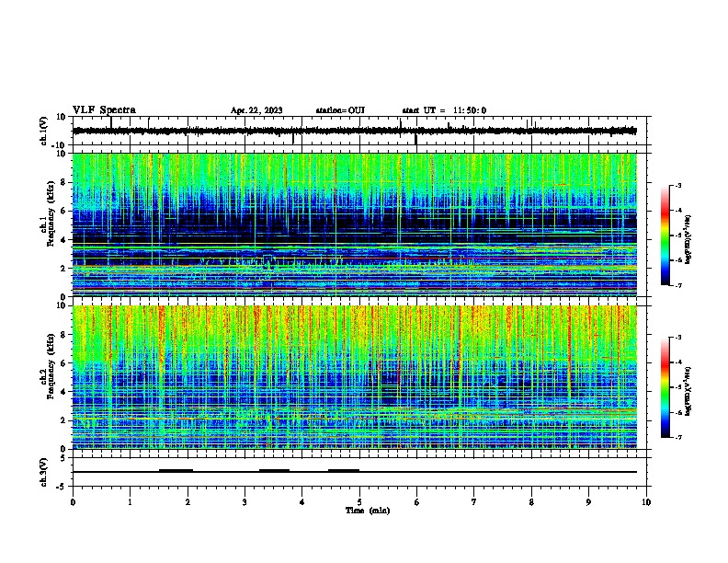Click the time axis tick label "9"
This screenshot has width=728, height=563.
[x=588, y=502]
